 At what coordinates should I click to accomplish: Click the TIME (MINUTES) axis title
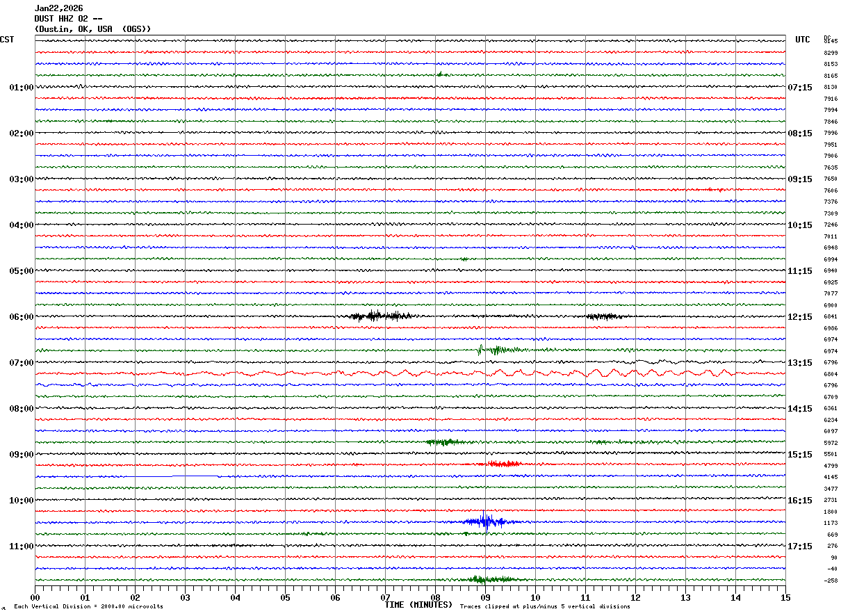point(418,606)
